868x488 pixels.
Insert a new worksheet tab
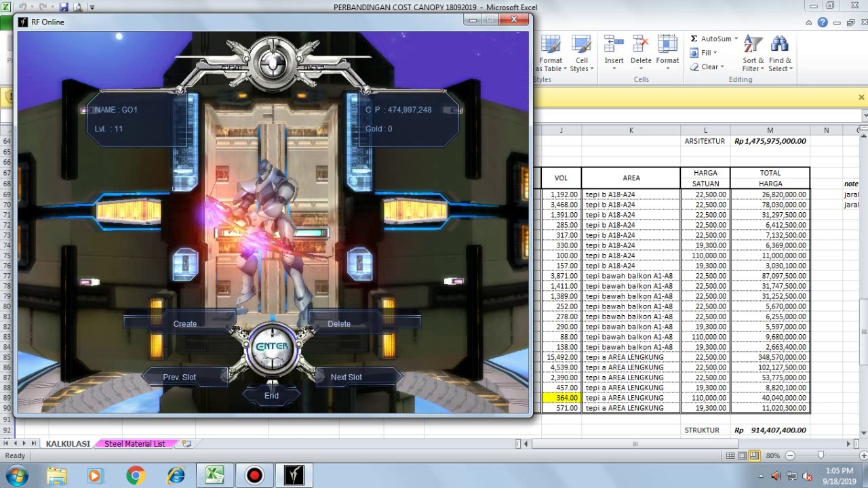186,444
